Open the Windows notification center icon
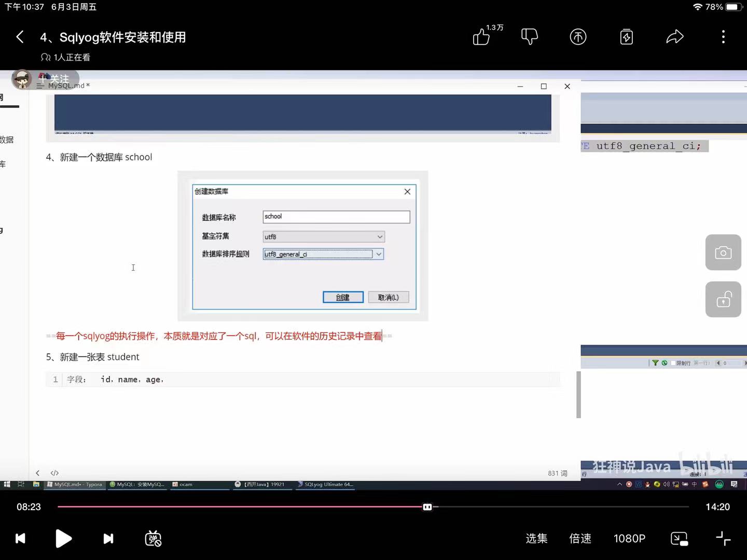Image resolution: width=747 pixels, height=560 pixels. (x=734, y=484)
